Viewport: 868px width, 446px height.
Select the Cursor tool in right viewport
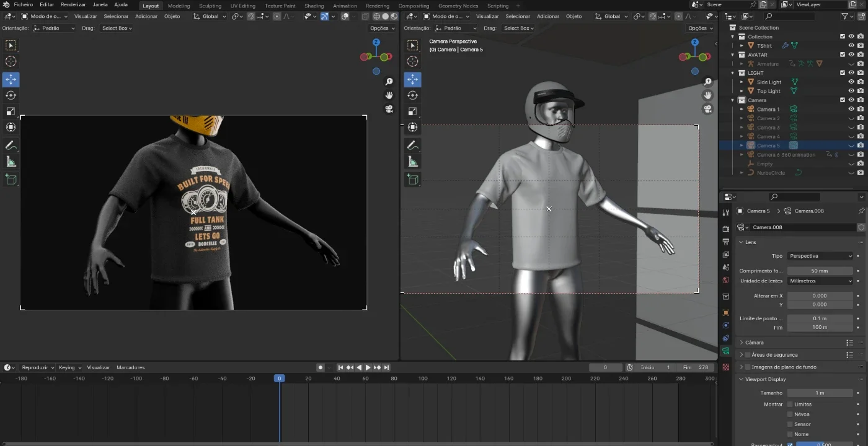(x=412, y=61)
